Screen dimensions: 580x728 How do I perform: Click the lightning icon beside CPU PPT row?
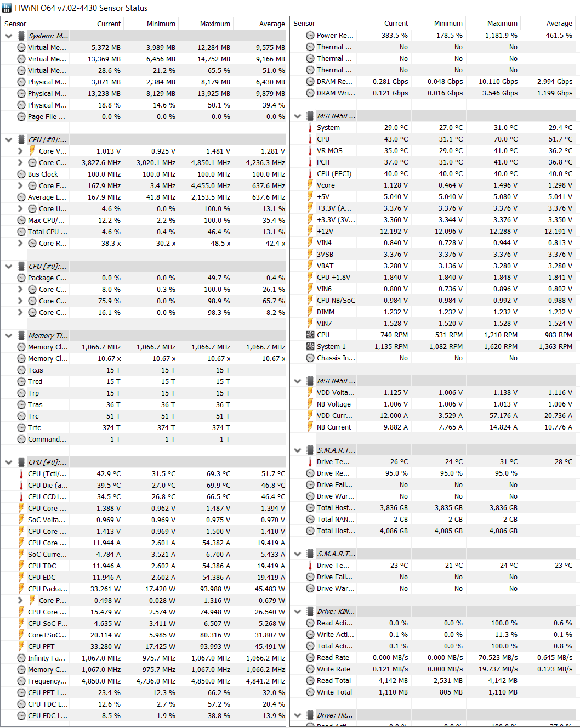point(21,646)
